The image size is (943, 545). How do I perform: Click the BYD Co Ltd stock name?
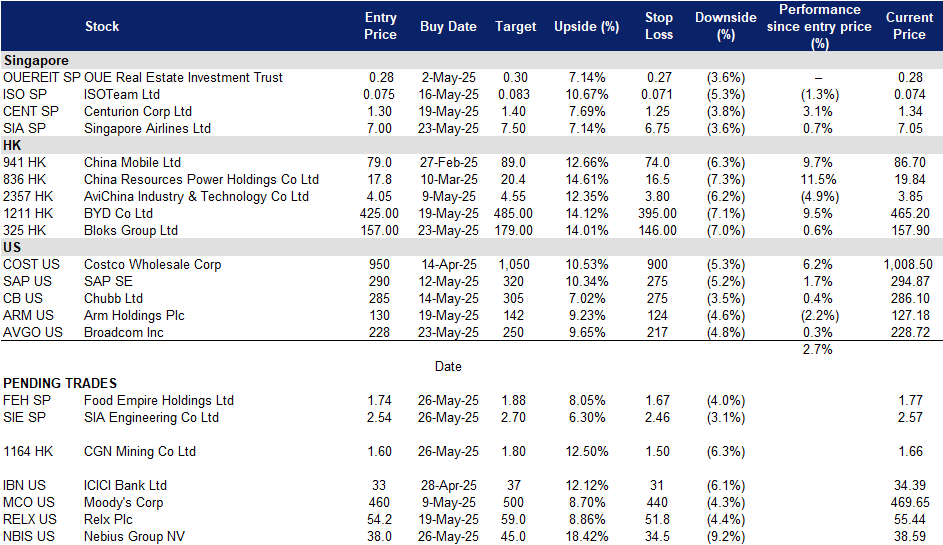118,213
